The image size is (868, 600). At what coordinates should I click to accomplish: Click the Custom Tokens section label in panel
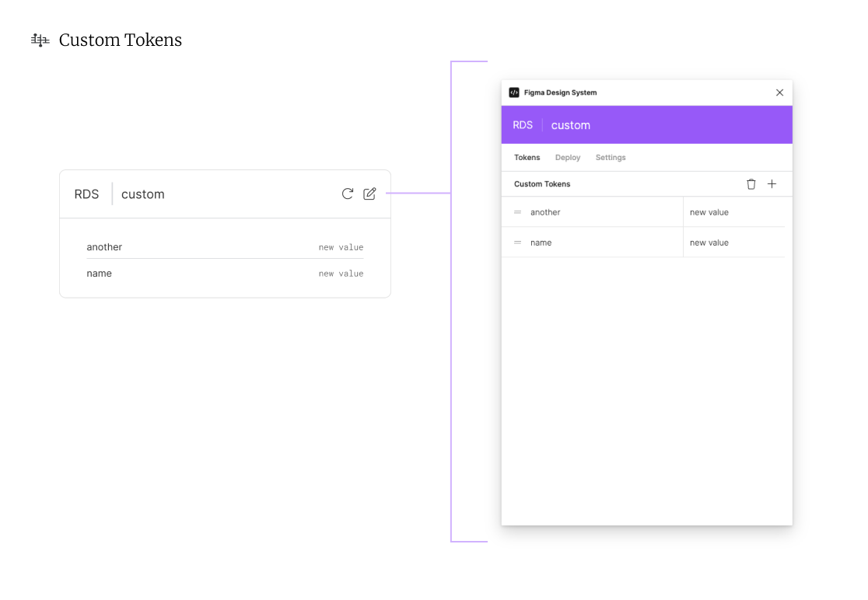[542, 184]
